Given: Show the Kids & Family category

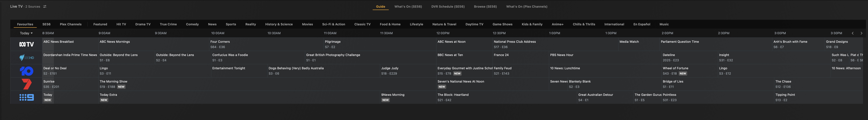Looking at the screenshot, I should click(x=532, y=24).
